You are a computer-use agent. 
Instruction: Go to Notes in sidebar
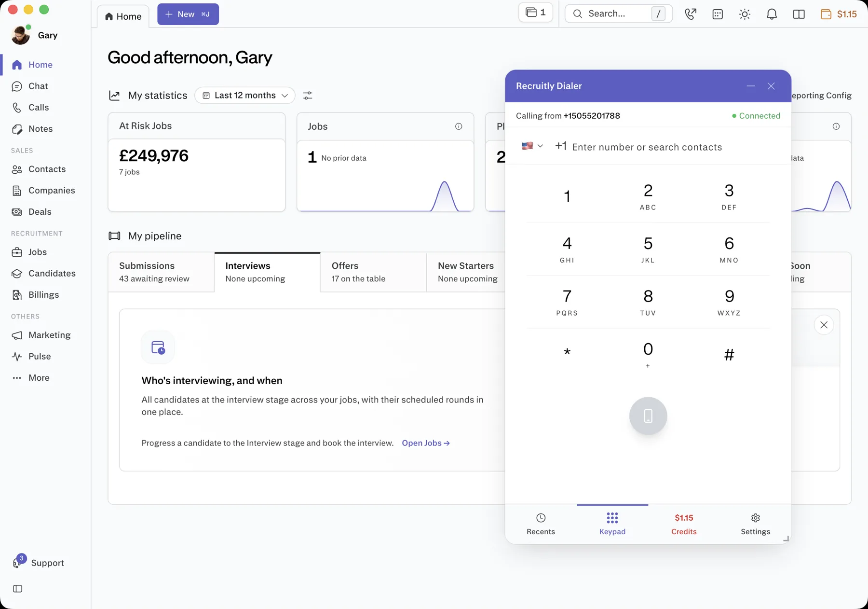click(40, 129)
